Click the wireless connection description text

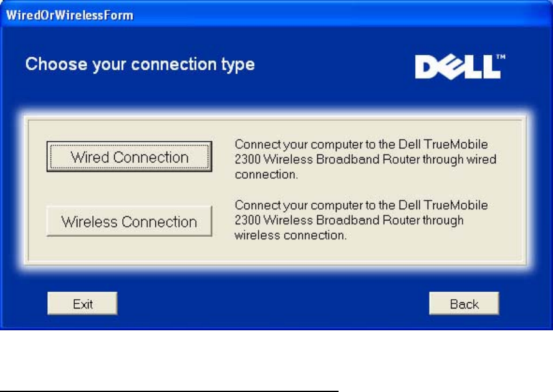[x=361, y=220]
